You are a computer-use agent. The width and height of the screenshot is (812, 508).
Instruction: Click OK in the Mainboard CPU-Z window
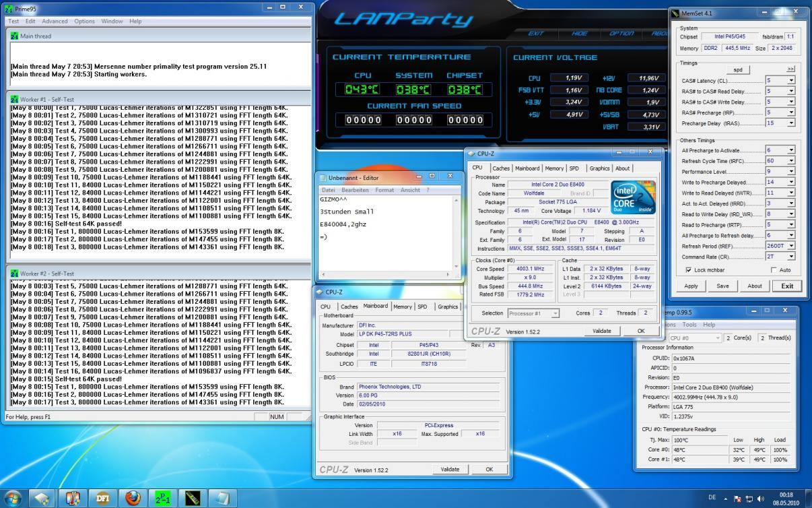(x=489, y=469)
